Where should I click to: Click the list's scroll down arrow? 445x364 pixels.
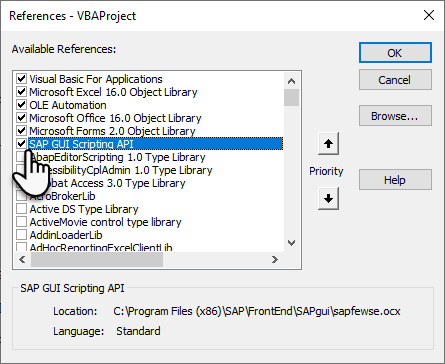coord(291,243)
